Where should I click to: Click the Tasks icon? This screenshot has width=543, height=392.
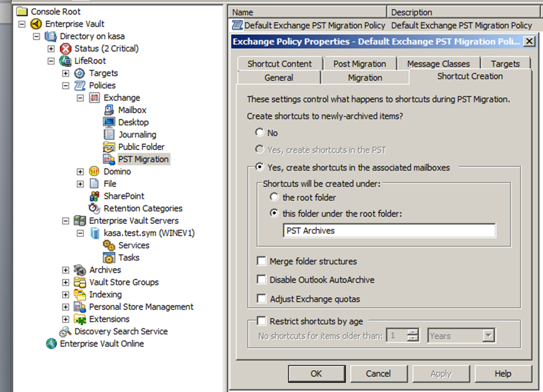click(109, 258)
